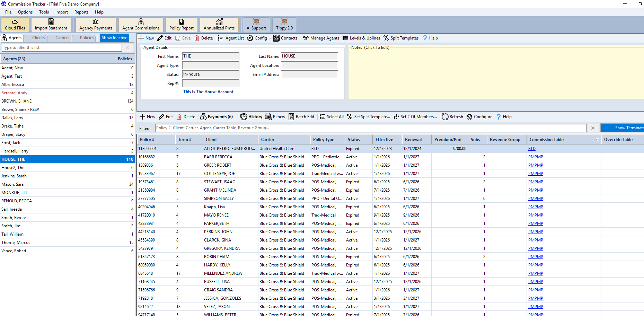Open Payments (6) for the policy
Viewport: 644px width, 316px height.
[x=217, y=117]
